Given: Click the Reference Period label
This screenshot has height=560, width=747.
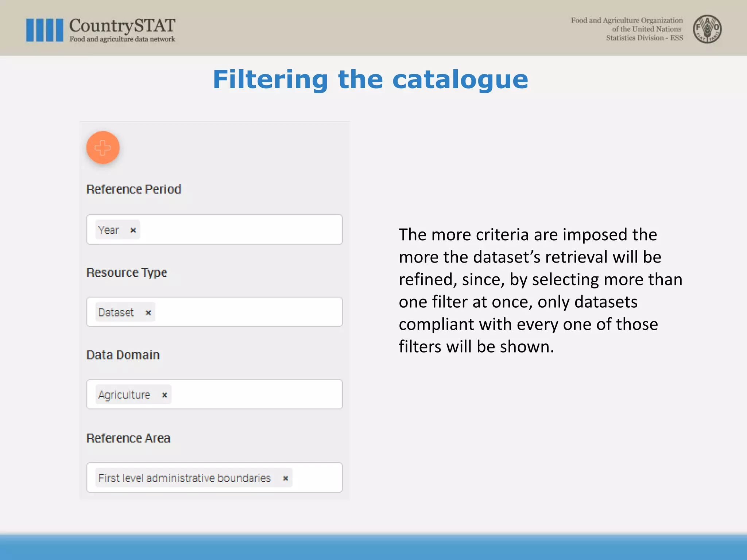Looking at the screenshot, I should [x=133, y=189].
